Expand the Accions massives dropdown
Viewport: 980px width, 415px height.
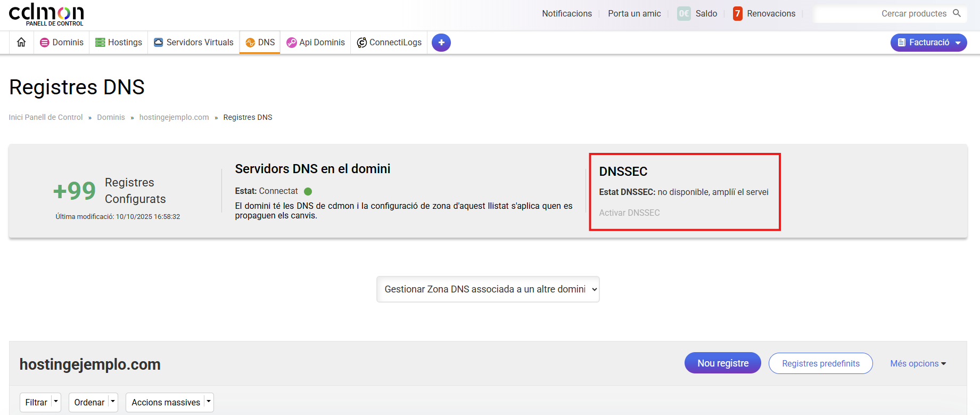point(209,402)
